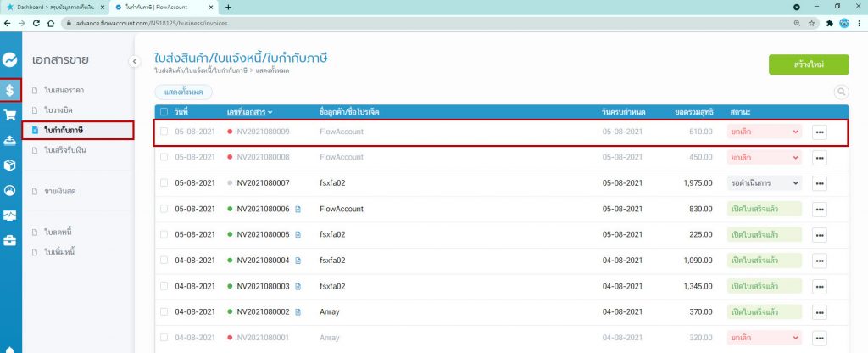868x353 pixels.
Task: Open attached document icon for INV2021080006
Action: click(298, 209)
